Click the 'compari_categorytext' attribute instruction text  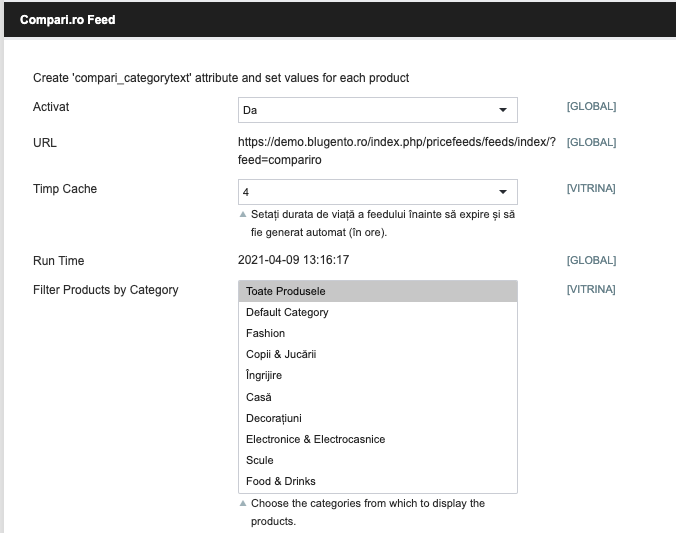point(221,78)
